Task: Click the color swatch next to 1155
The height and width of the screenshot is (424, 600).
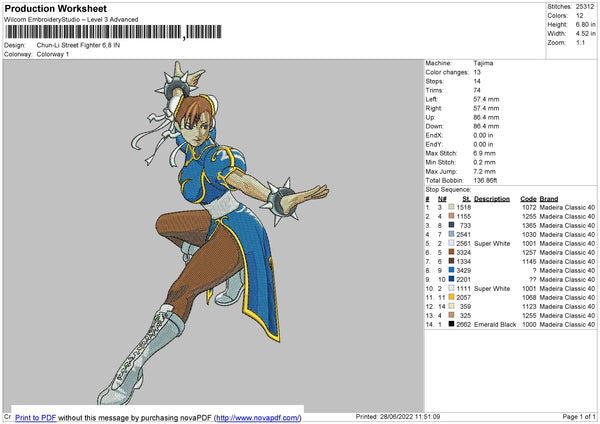Action: pos(451,216)
